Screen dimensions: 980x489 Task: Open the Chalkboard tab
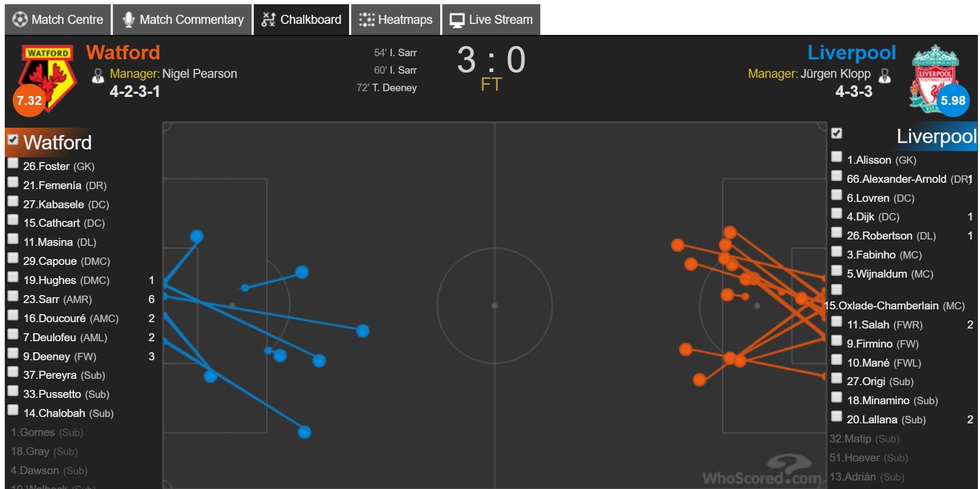pyautogui.click(x=301, y=20)
